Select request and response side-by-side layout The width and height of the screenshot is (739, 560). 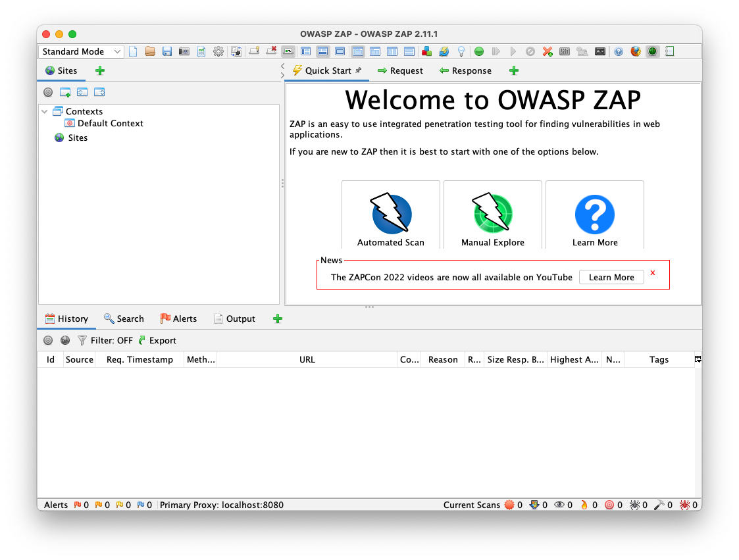click(392, 51)
